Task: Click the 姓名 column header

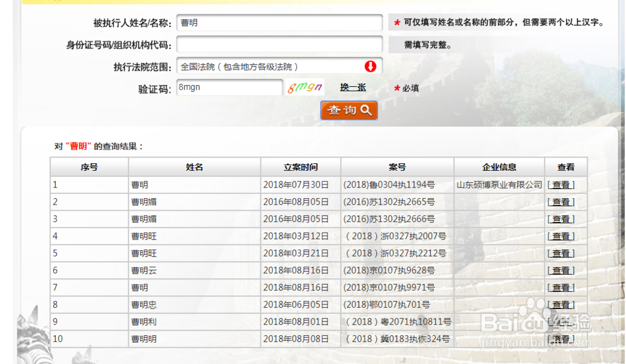Action: coord(195,167)
